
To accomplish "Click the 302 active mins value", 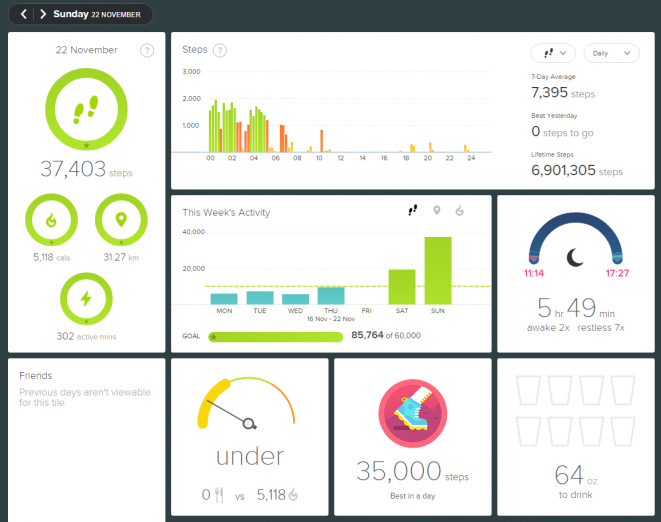I will click(86, 336).
